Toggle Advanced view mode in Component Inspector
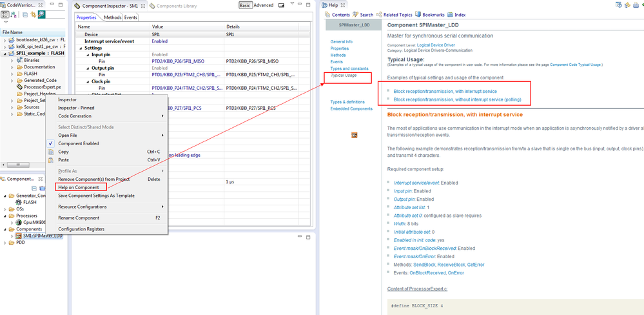 coord(263,5)
